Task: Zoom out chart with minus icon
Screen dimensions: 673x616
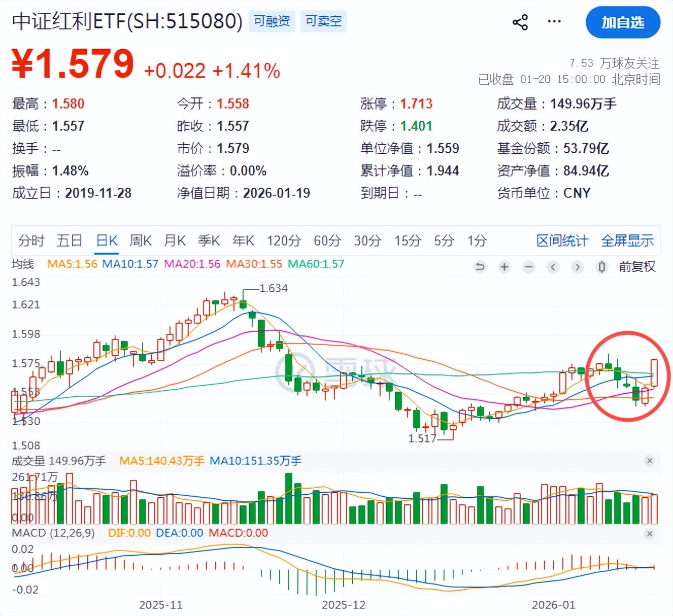Action: tap(529, 266)
